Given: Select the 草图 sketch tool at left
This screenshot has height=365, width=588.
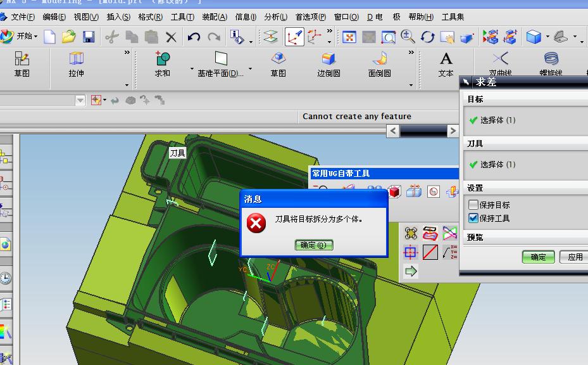Looking at the screenshot, I should pyautogui.click(x=22, y=64).
